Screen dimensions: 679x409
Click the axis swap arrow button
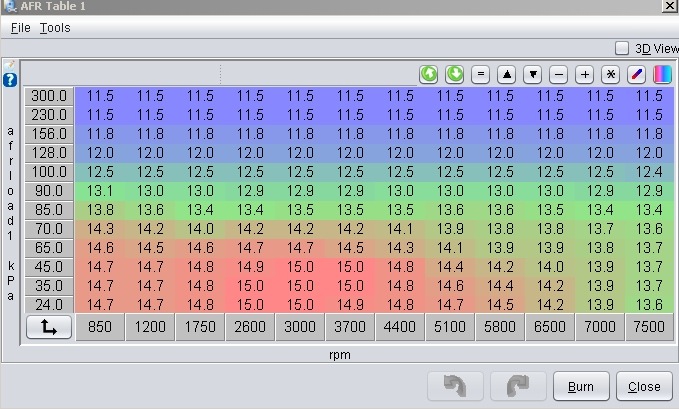tap(48, 328)
